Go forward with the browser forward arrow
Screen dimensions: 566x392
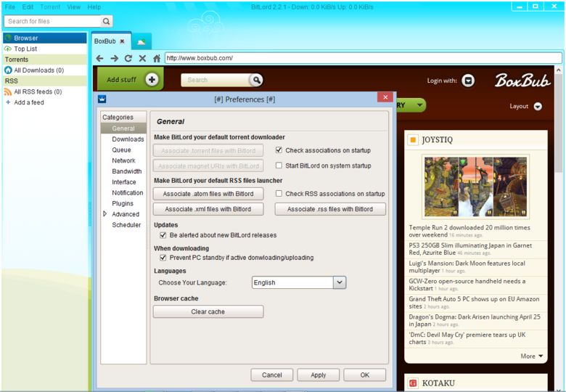click(x=115, y=58)
